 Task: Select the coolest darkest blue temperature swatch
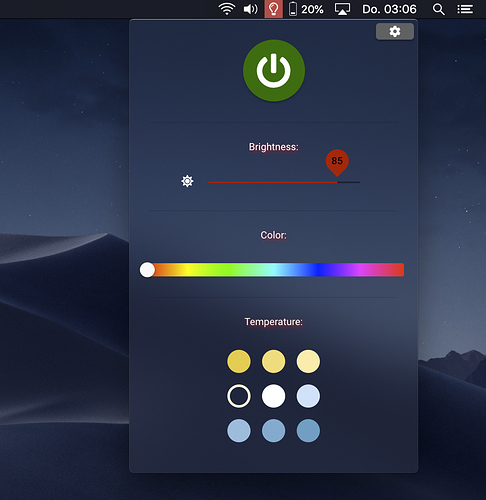coord(308,431)
